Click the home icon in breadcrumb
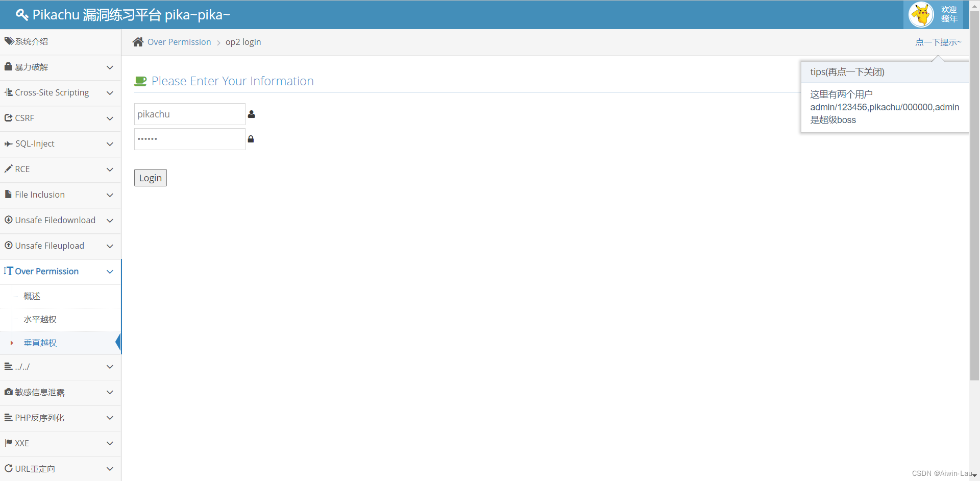The image size is (980, 481). click(x=138, y=42)
